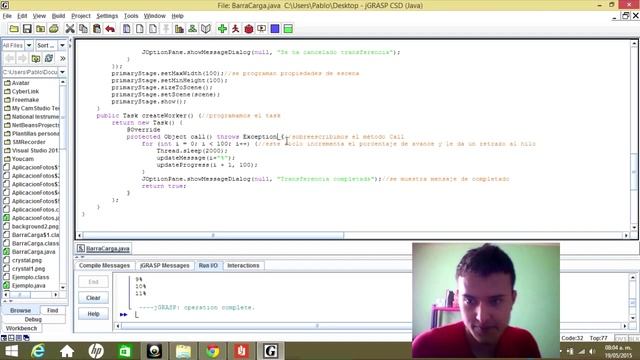Click the jGRASP taskbar icon

(270, 351)
